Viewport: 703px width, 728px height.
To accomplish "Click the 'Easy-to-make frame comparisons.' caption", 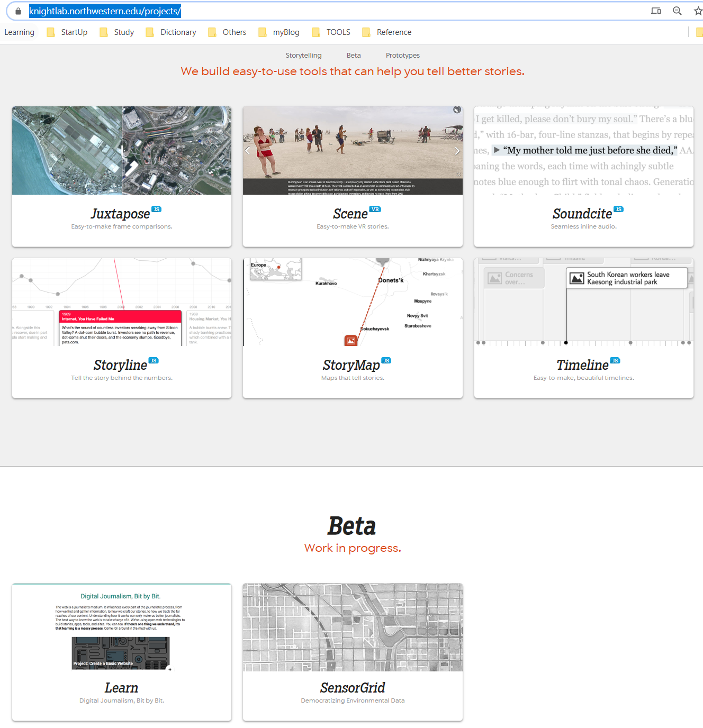I will tap(122, 226).
